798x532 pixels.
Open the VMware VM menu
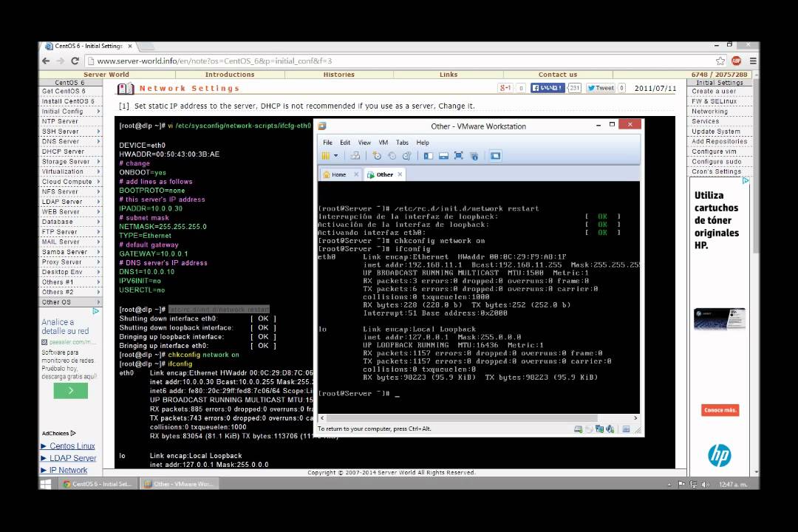pos(383,143)
